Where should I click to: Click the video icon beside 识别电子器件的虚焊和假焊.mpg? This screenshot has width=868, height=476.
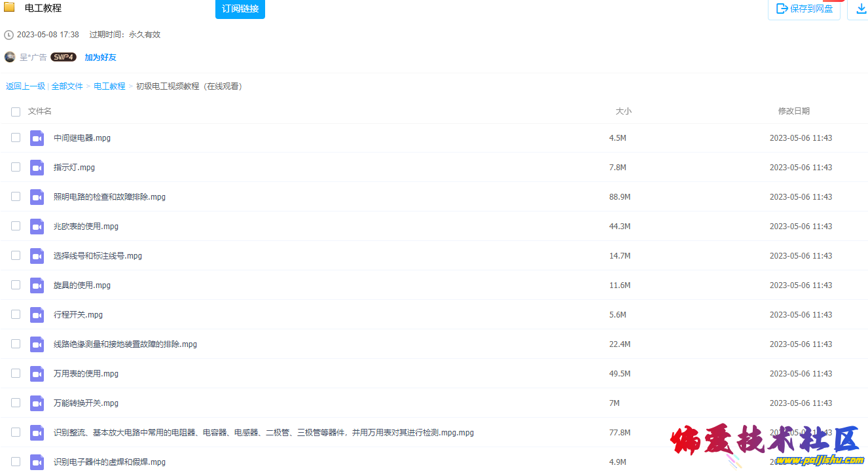pyautogui.click(x=37, y=462)
